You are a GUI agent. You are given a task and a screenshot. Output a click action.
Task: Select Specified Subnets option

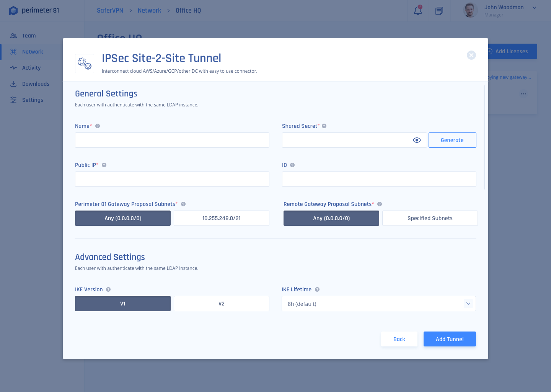click(430, 218)
